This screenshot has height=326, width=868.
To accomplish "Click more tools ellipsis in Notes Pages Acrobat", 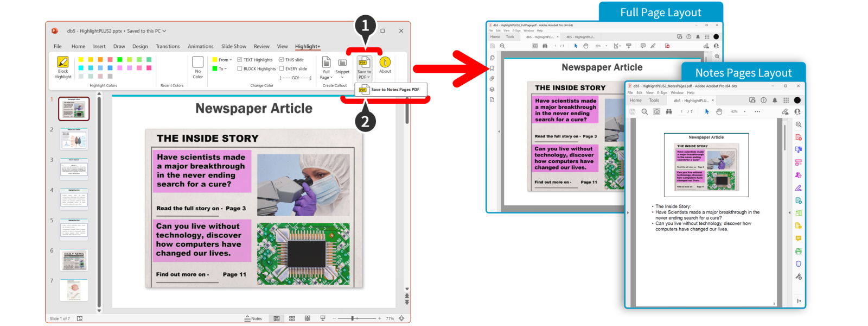I will (x=757, y=111).
